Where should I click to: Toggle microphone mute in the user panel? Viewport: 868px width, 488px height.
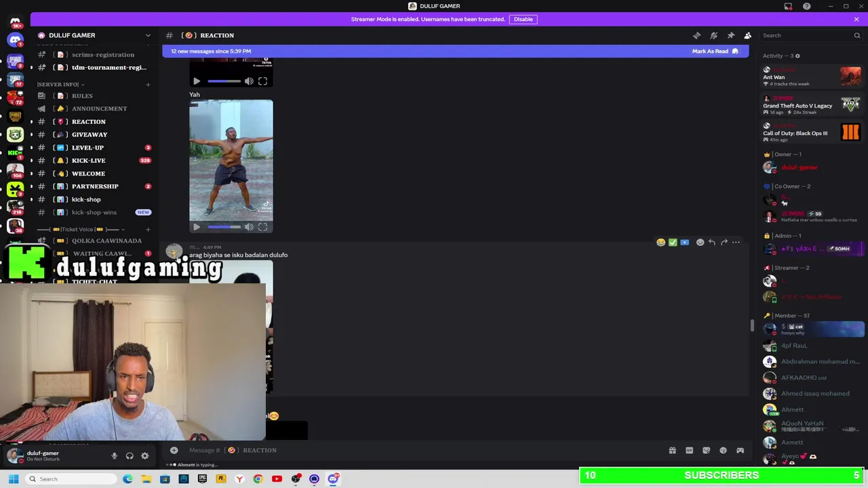114,456
